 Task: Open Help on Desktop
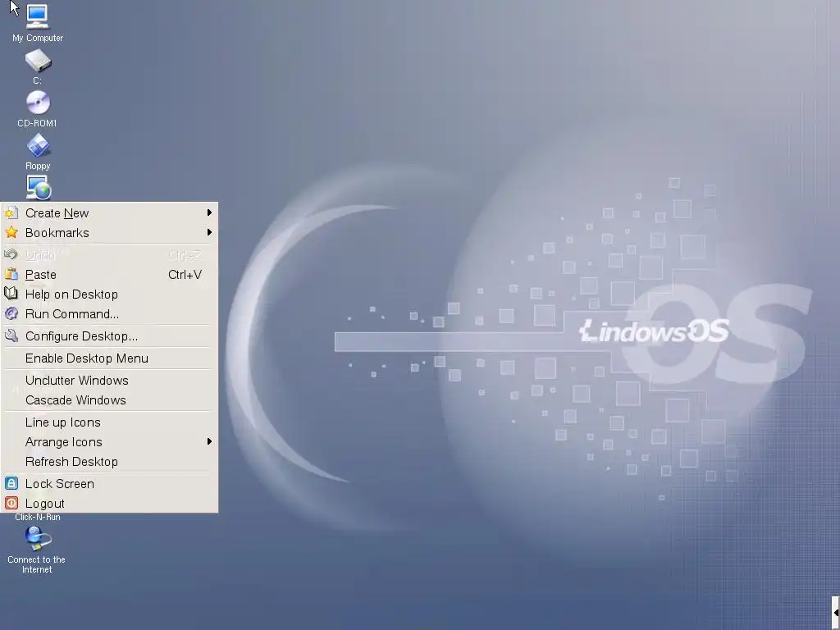tap(109, 294)
